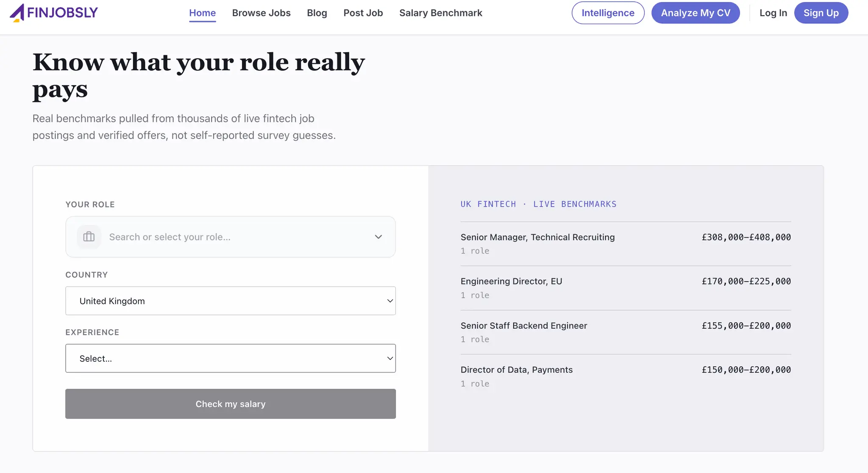This screenshot has height=473, width=868.
Task: Click the Log In link
Action: coord(773,13)
